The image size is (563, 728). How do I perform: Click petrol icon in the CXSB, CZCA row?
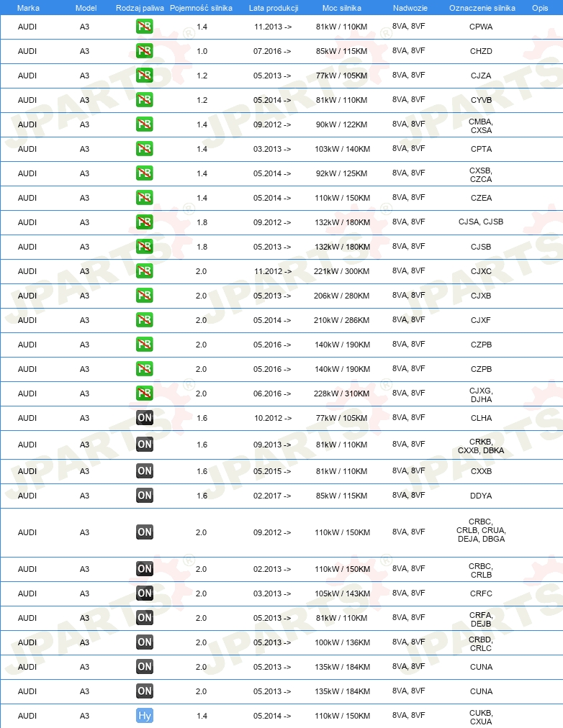pyautogui.click(x=145, y=173)
